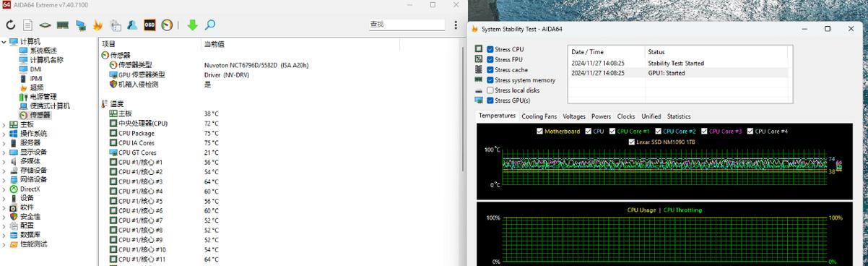This screenshot has height=266, width=868.
Task: Click the green download arrow icon
Action: (192, 25)
